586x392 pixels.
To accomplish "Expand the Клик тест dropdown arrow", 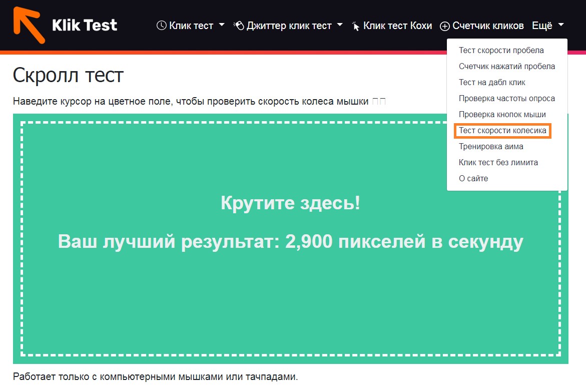I will tap(222, 25).
